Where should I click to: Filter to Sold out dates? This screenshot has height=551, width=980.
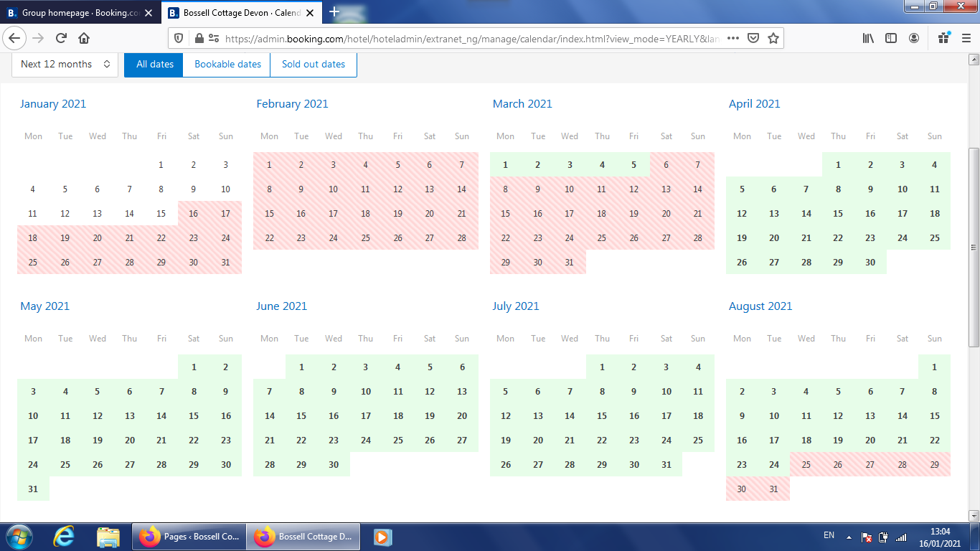pyautogui.click(x=313, y=64)
